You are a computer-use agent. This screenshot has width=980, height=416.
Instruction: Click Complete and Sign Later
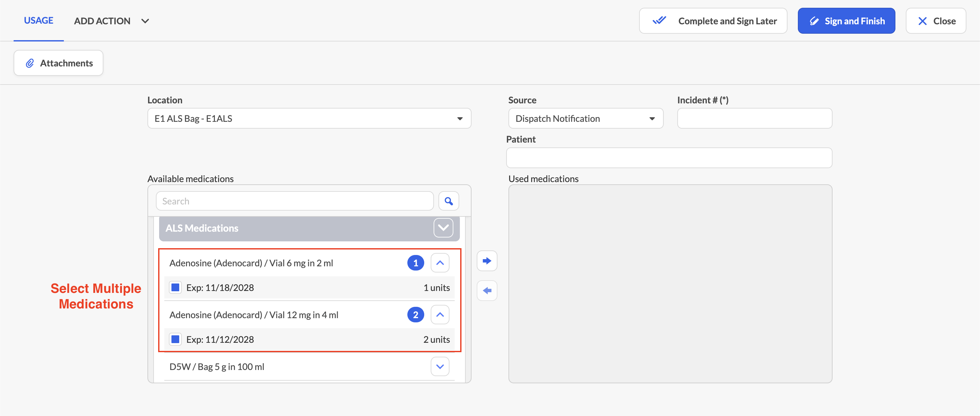coord(713,21)
